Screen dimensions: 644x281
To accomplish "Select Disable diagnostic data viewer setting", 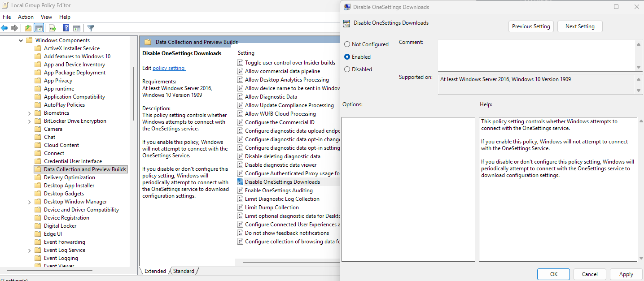I will pyautogui.click(x=280, y=165).
